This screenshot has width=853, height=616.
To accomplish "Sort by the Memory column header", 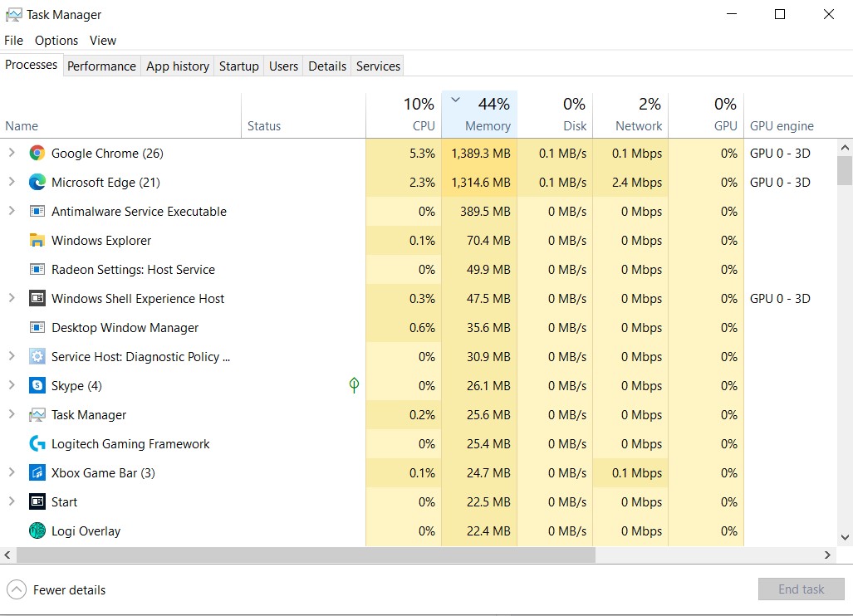I will pos(479,115).
